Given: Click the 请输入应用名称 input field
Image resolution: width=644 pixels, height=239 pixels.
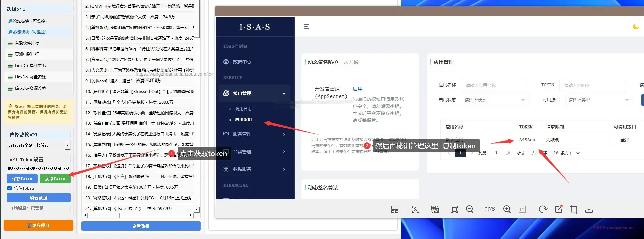Looking at the screenshot, I should click(494, 85).
